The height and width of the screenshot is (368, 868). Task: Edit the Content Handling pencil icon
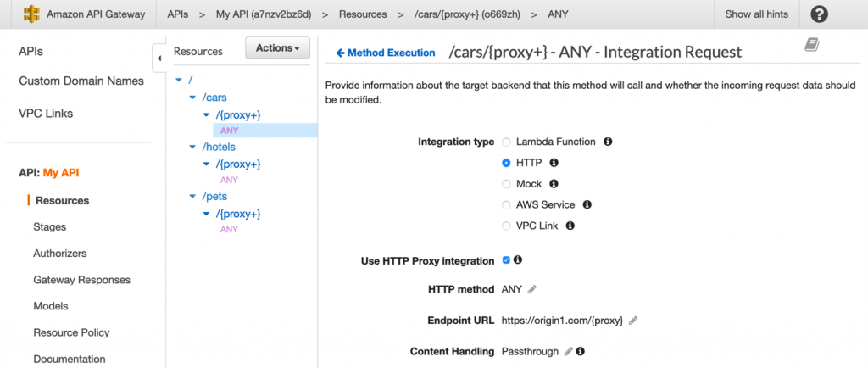tap(568, 351)
